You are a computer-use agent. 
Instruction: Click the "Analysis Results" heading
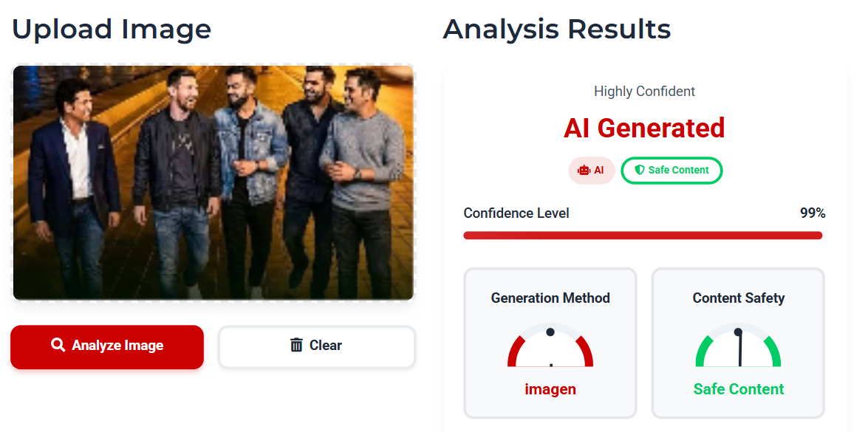556,30
